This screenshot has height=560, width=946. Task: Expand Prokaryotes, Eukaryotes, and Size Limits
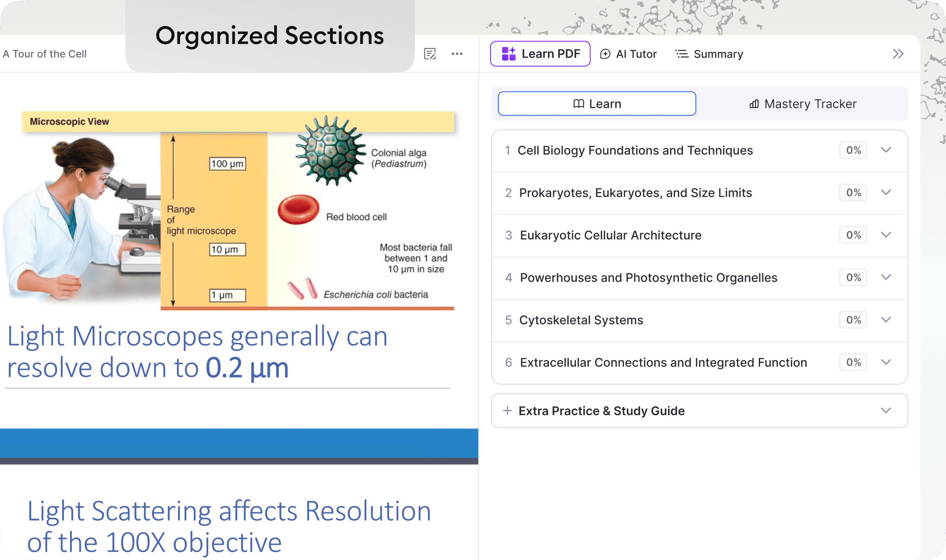(886, 192)
